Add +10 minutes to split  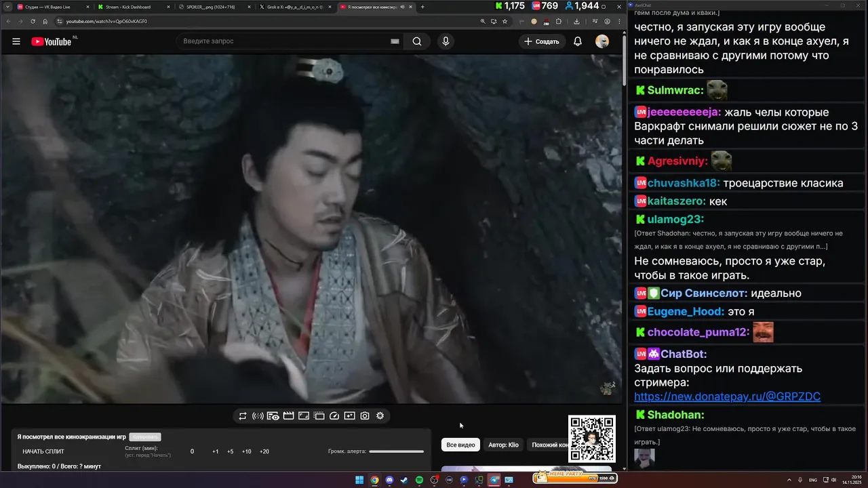(247, 451)
